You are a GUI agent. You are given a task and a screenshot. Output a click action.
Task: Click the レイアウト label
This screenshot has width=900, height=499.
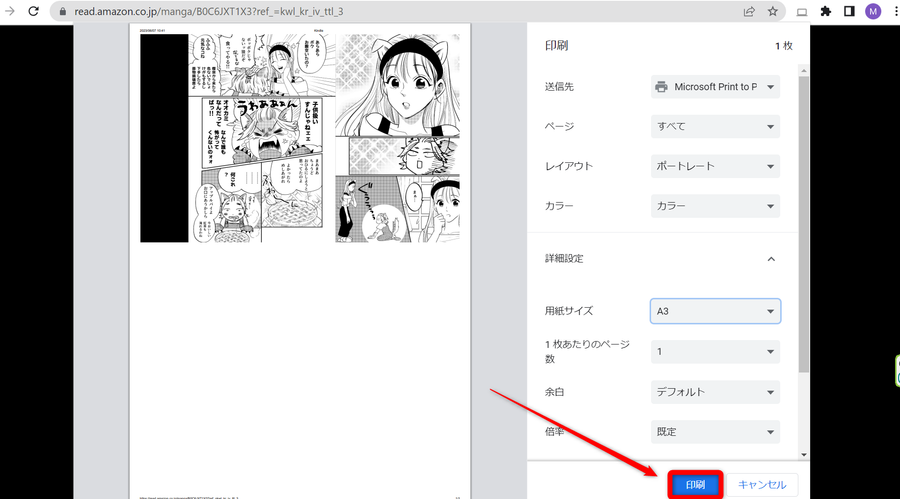(x=569, y=166)
